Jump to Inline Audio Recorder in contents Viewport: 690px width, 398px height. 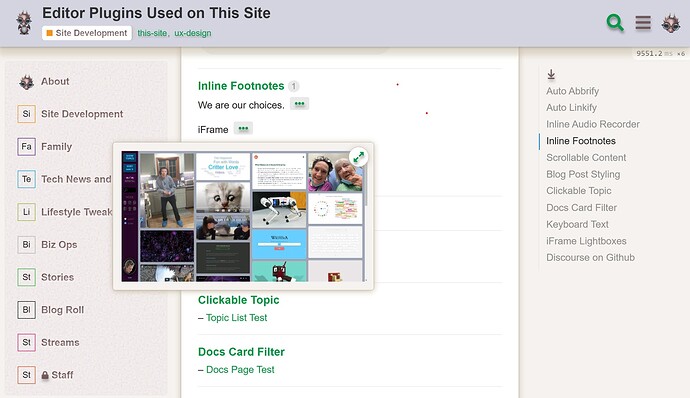click(593, 124)
